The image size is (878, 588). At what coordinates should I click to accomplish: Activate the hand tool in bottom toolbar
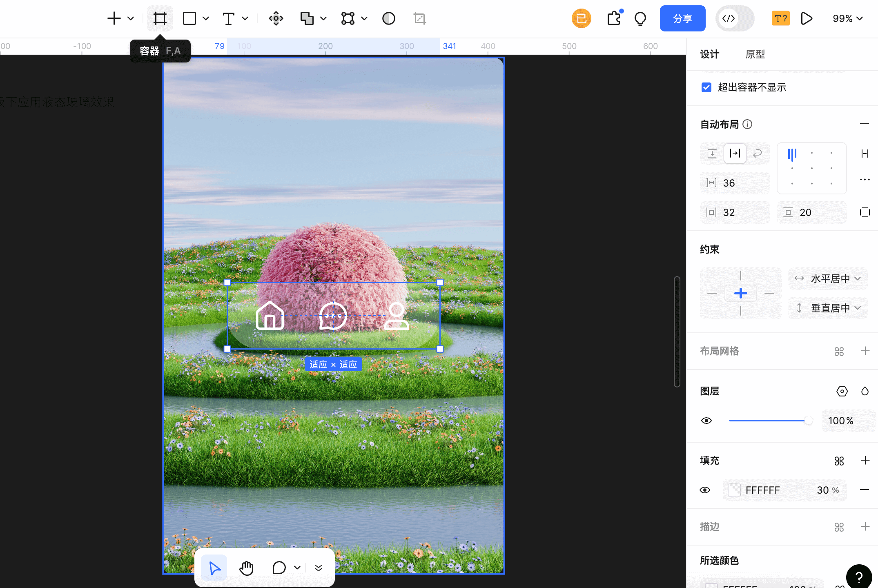[x=246, y=568]
